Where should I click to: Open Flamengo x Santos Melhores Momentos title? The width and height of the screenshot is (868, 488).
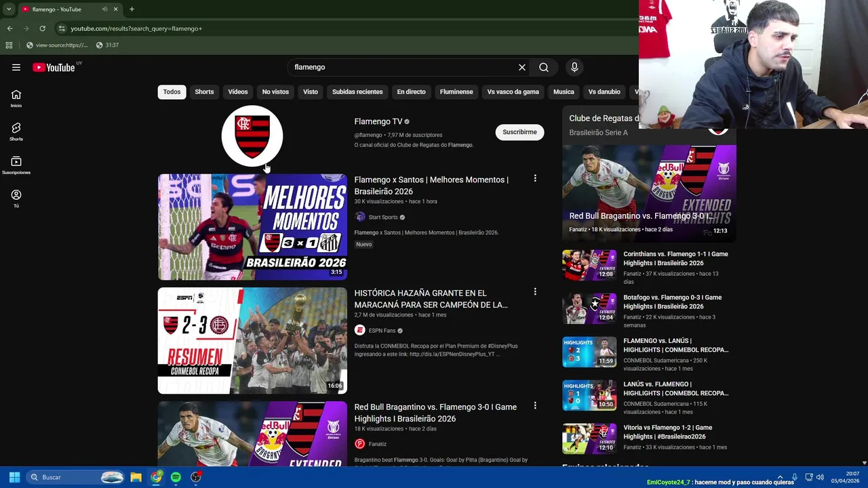[x=431, y=185]
